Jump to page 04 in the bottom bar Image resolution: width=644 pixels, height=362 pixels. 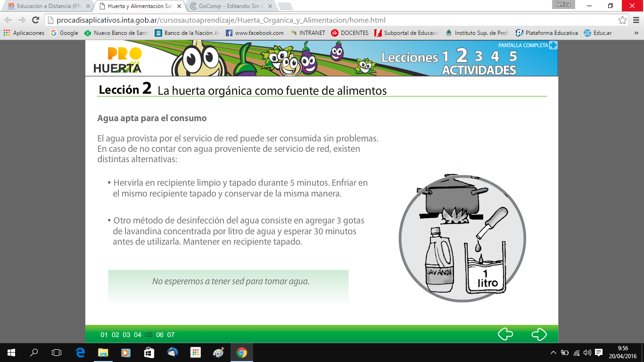(138, 335)
